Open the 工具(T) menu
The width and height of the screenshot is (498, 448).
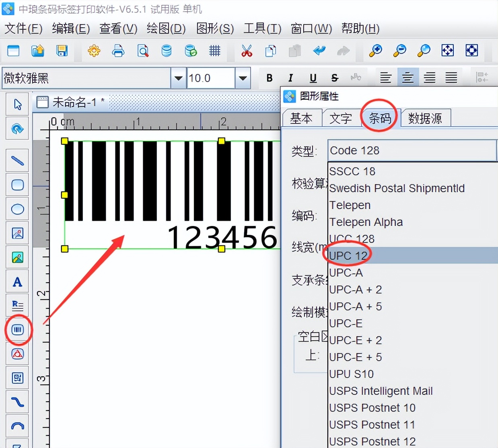coord(262,29)
